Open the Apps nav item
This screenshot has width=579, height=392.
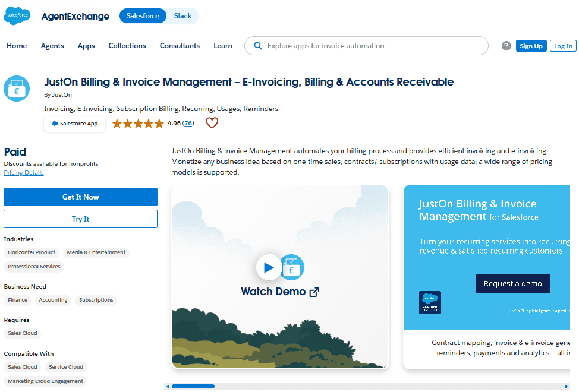pyautogui.click(x=86, y=46)
